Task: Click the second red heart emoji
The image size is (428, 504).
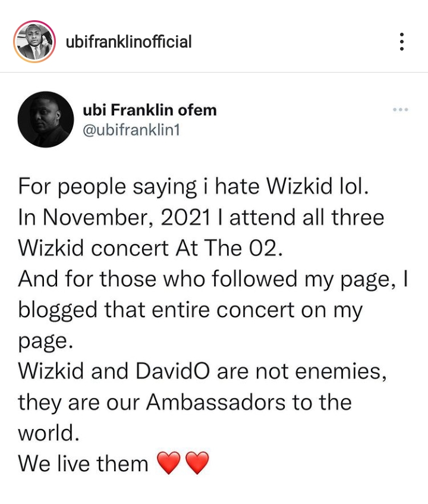Action: pos(197,463)
